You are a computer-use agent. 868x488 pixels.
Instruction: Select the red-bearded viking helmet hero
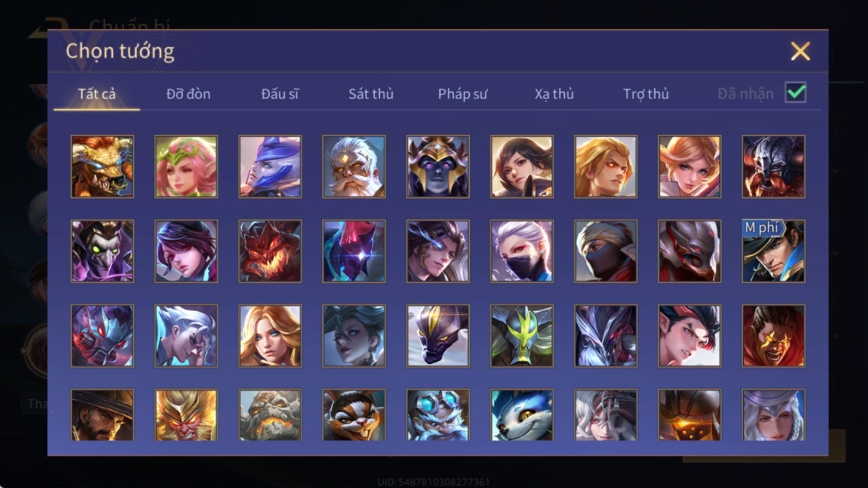(x=774, y=166)
